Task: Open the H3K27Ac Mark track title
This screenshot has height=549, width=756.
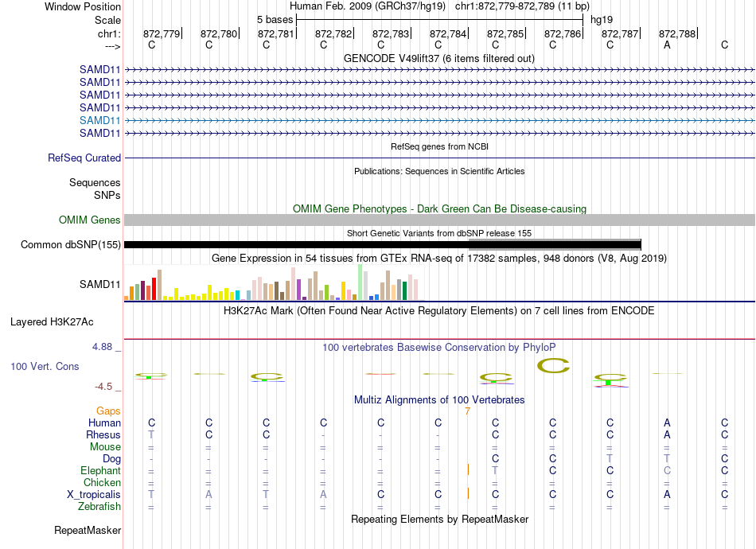Action: (439, 311)
